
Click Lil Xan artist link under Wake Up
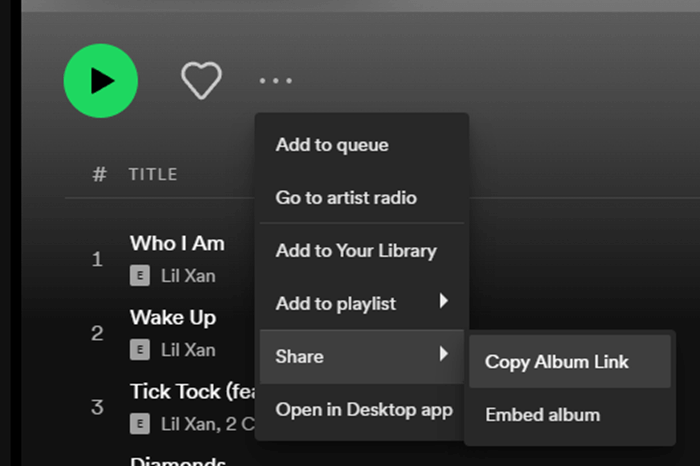[x=188, y=350]
